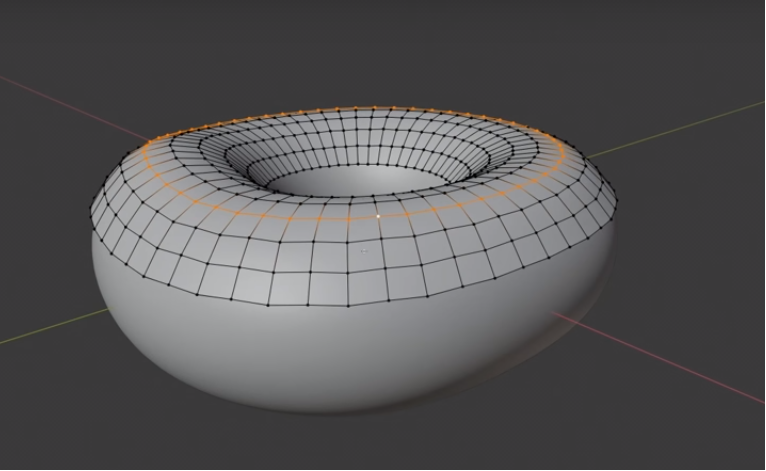Select the white active vertex on orange loop
This screenshot has width=766, height=471.
click(x=378, y=216)
